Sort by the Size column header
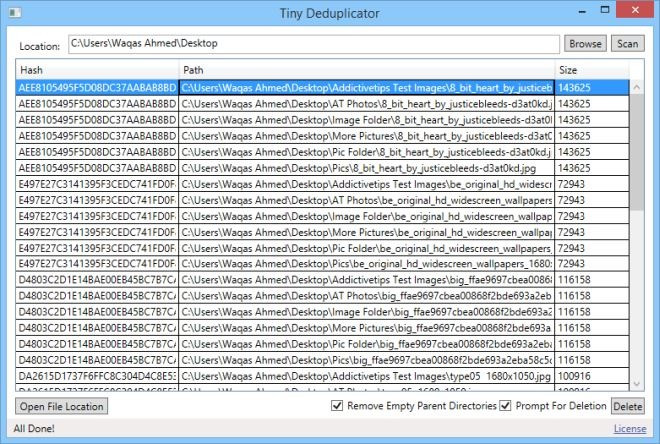This screenshot has width=660, height=444. click(592, 70)
